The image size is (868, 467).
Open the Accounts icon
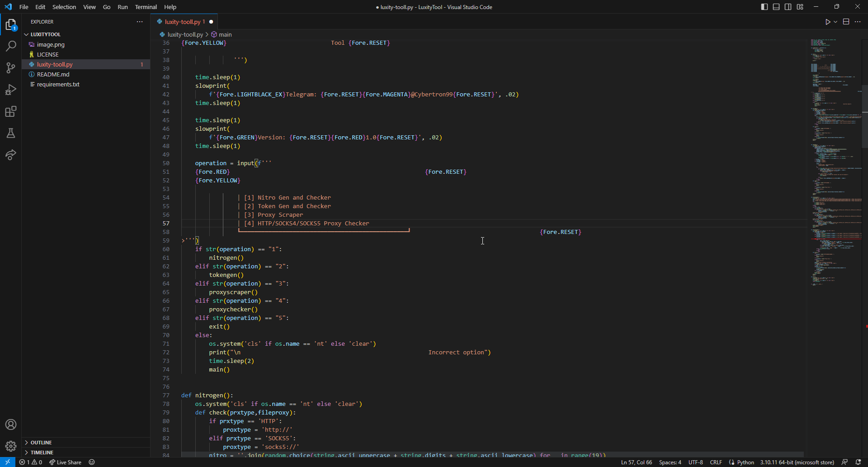[x=11, y=424]
